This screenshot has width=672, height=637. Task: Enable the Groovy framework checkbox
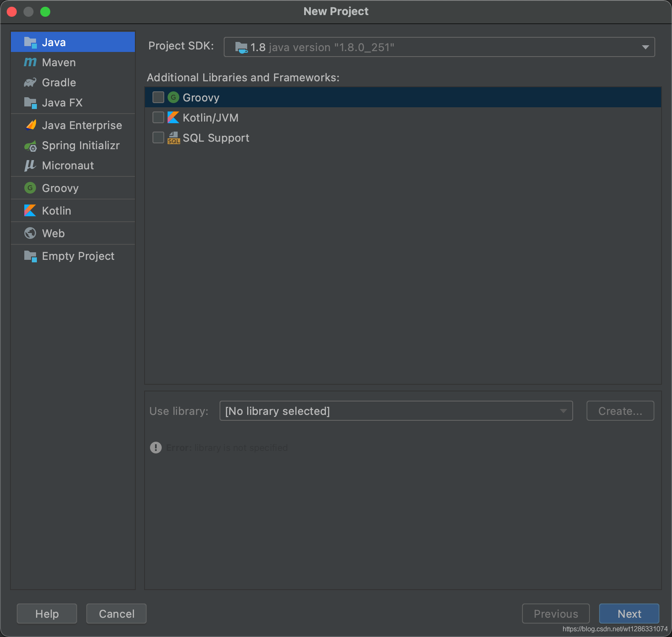158,97
